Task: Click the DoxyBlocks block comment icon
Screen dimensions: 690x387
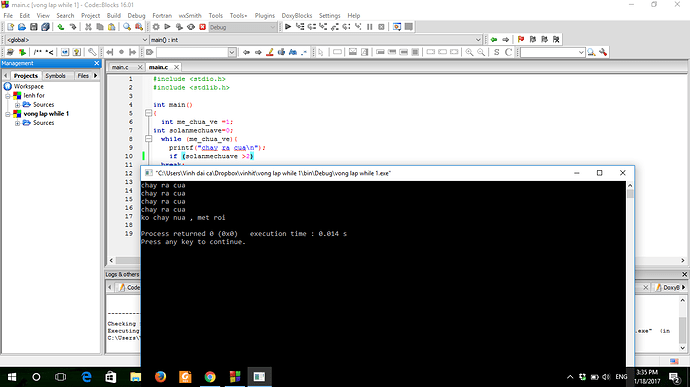Action: point(37,52)
